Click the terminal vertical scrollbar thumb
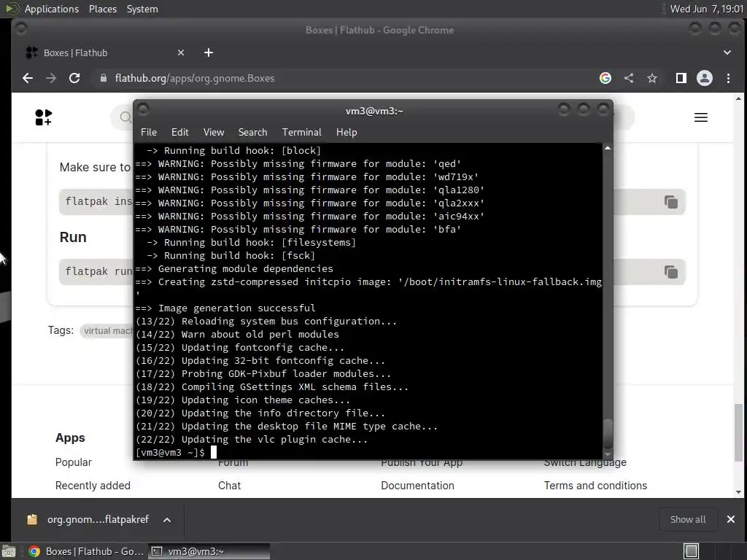Viewport: 747px width, 560px height. pos(608,433)
